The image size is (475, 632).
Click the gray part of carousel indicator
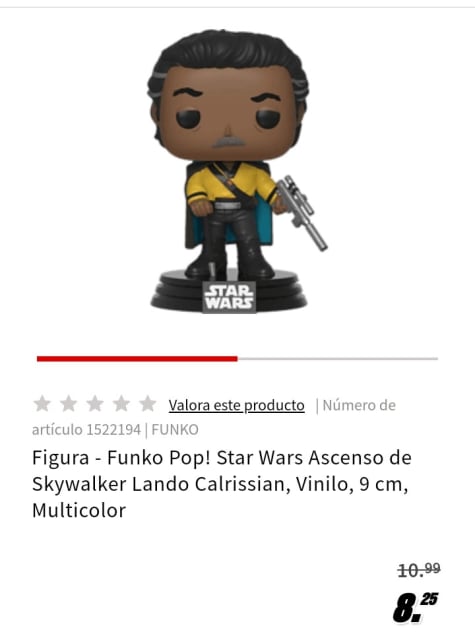[338, 358]
